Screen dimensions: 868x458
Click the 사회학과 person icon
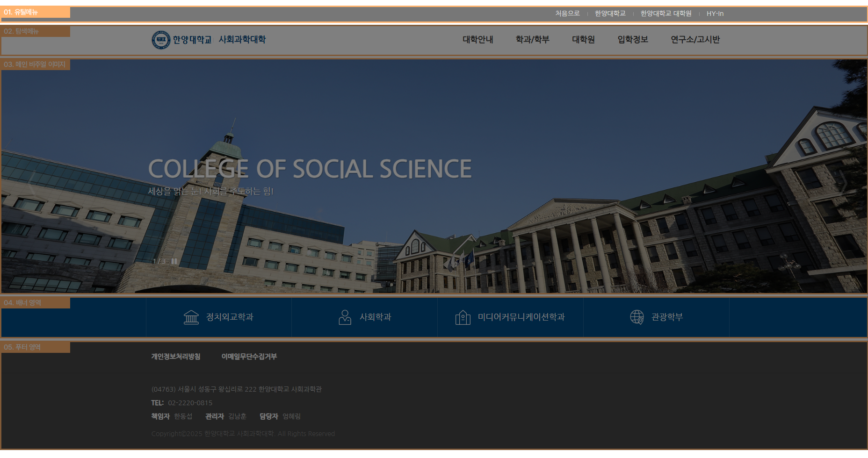345,317
